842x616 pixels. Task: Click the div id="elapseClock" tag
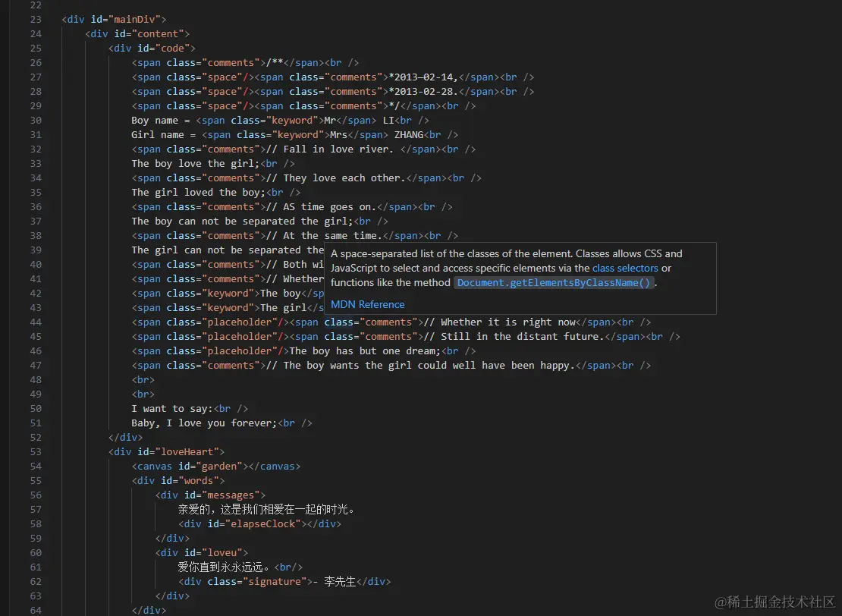click(x=260, y=523)
